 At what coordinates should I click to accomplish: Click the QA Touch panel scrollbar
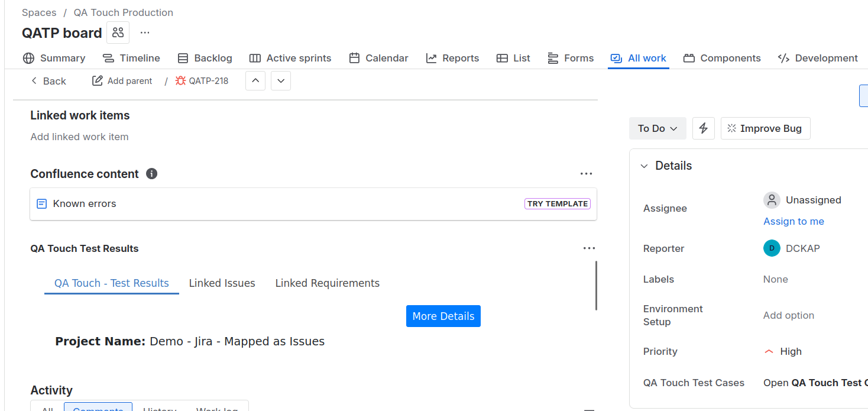point(596,286)
